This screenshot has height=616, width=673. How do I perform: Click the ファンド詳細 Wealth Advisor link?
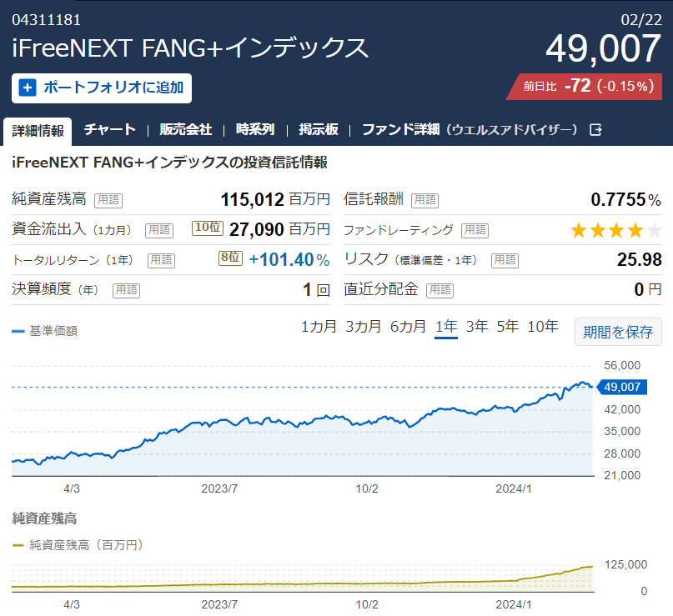470,129
